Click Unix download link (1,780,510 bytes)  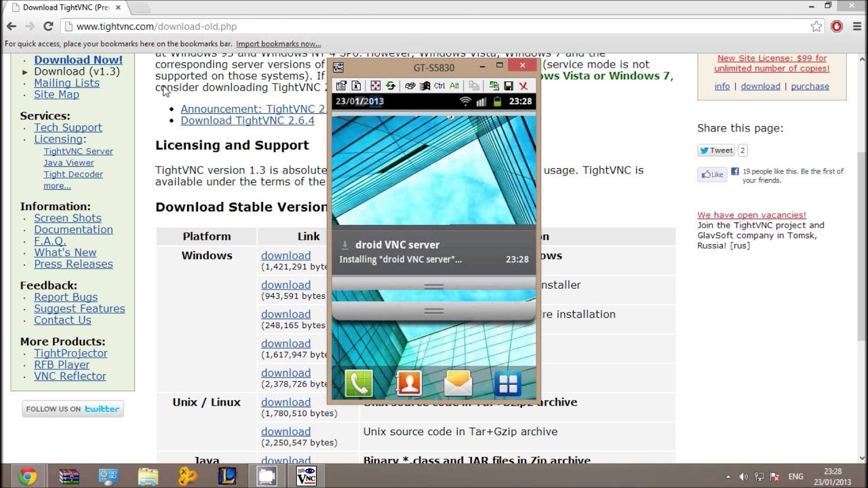click(286, 403)
